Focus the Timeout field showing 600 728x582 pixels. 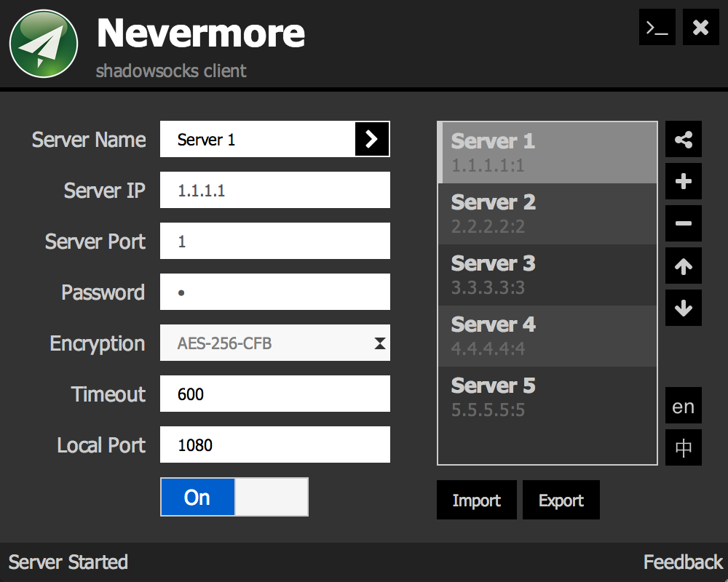point(275,394)
